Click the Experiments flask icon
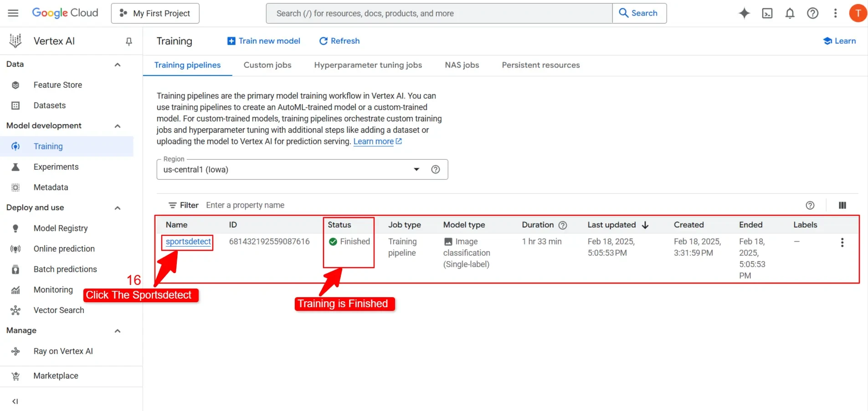The height and width of the screenshot is (411, 868). (x=15, y=167)
